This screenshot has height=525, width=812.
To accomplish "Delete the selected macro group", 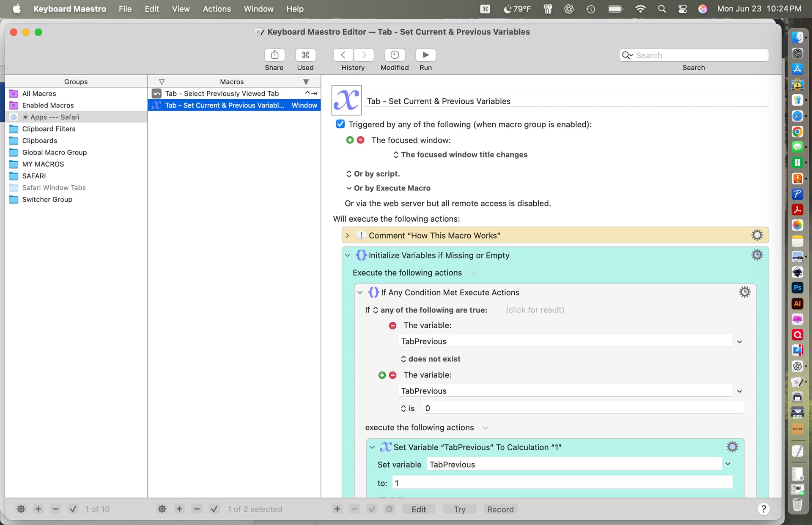I will [x=55, y=509].
